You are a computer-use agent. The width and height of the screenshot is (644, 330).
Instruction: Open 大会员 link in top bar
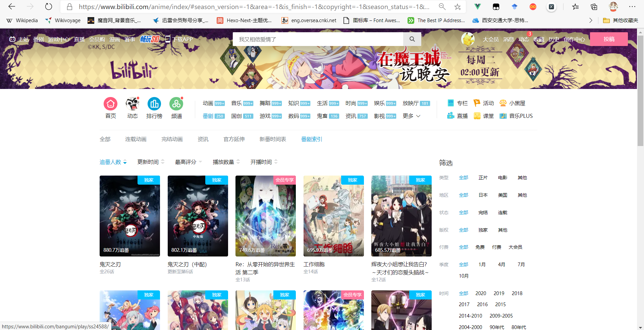491,39
